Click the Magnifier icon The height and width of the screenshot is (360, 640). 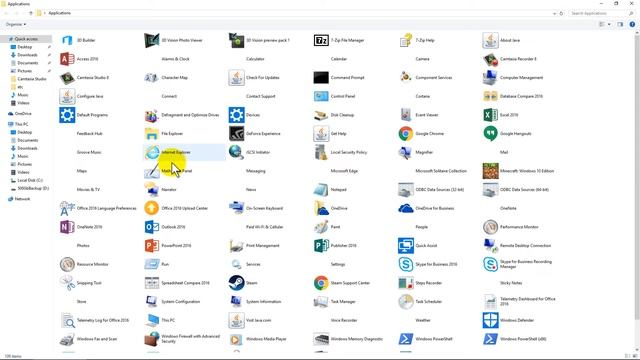point(406,152)
